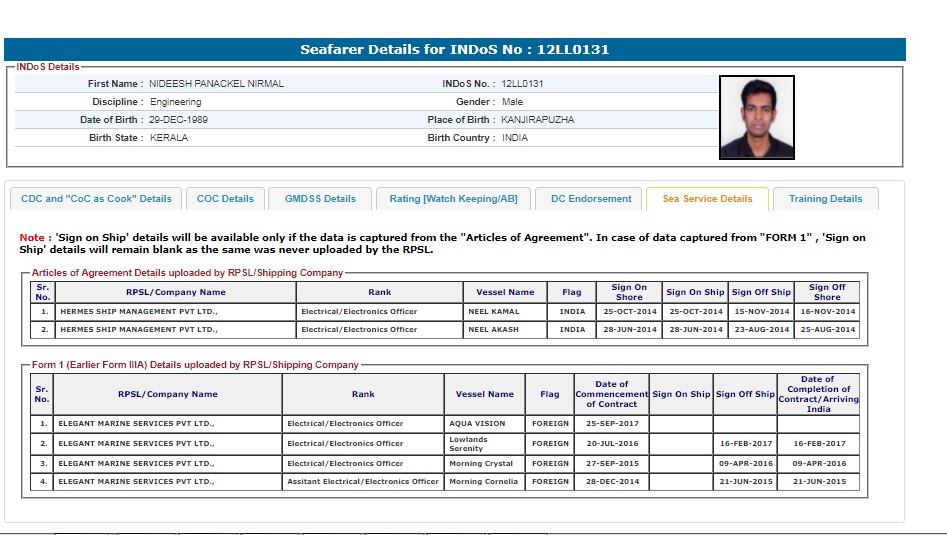Open the GMDSS Details tab
Screen dimensions: 947x535
click(x=320, y=199)
